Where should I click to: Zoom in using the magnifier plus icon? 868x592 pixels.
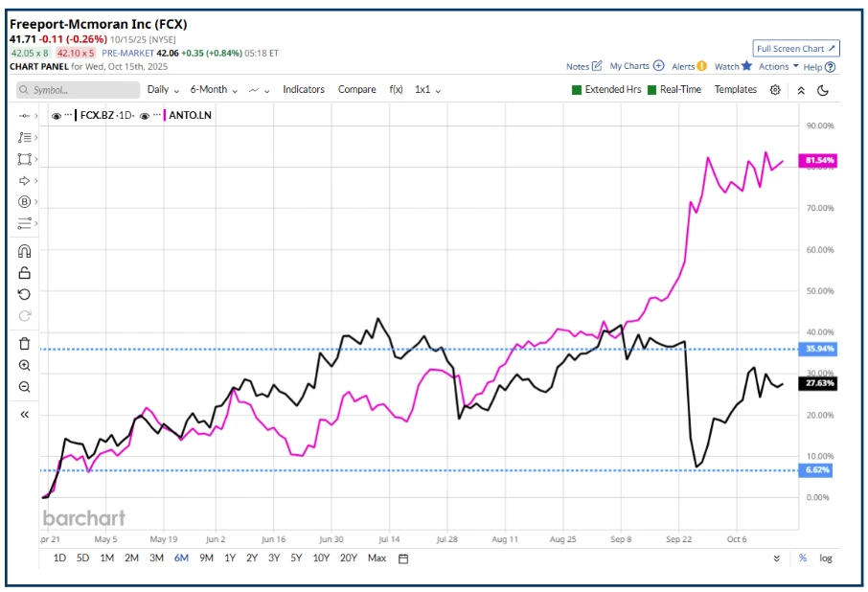[24, 365]
